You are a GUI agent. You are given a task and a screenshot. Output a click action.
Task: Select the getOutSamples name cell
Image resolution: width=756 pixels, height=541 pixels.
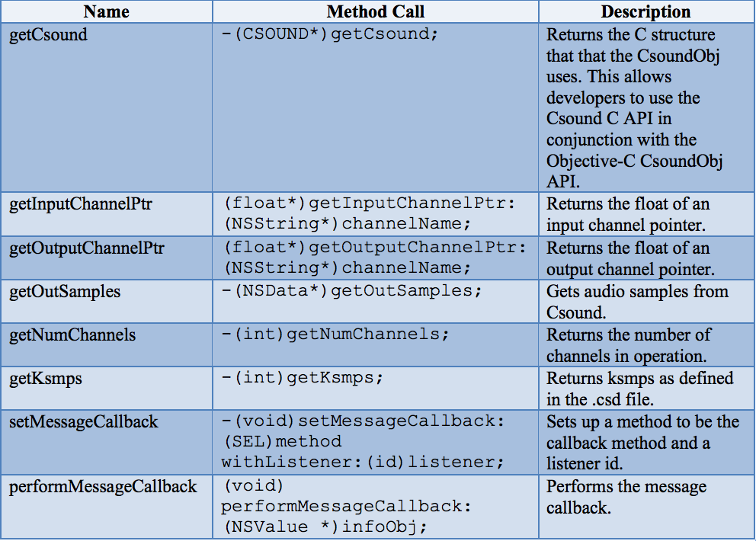(x=107, y=301)
